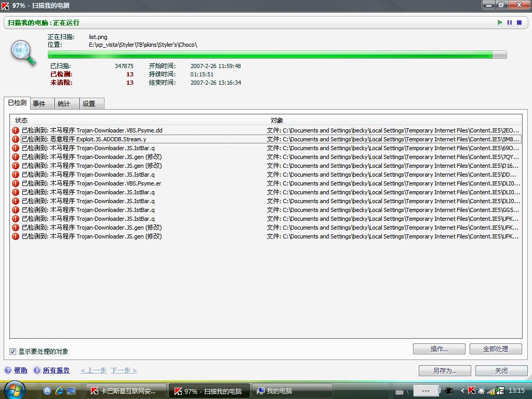Click the Kaspersky logo in the title bar
Viewport: 532px width, 399px height.
click(5, 5)
